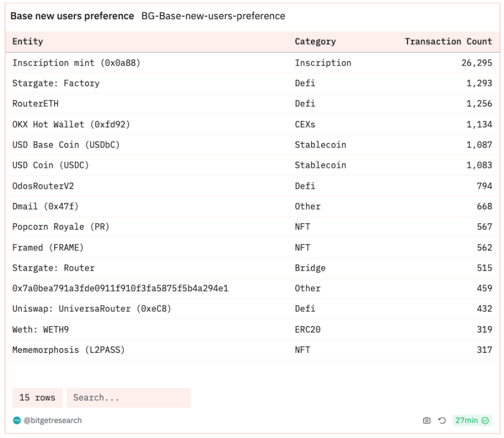Sort by Transaction Count column header
Image resolution: width=504 pixels, height=438 pixels.
pyautogui.click(x=449, y=42)
